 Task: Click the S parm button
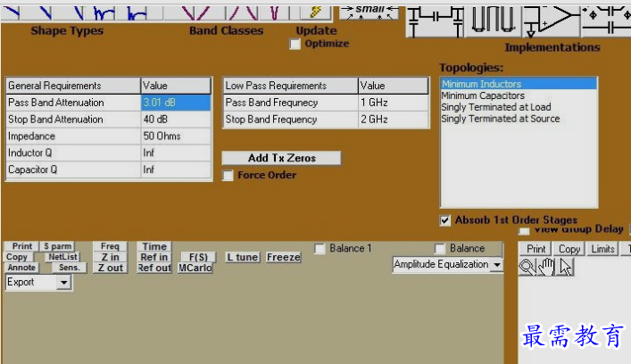pos(57,246)
